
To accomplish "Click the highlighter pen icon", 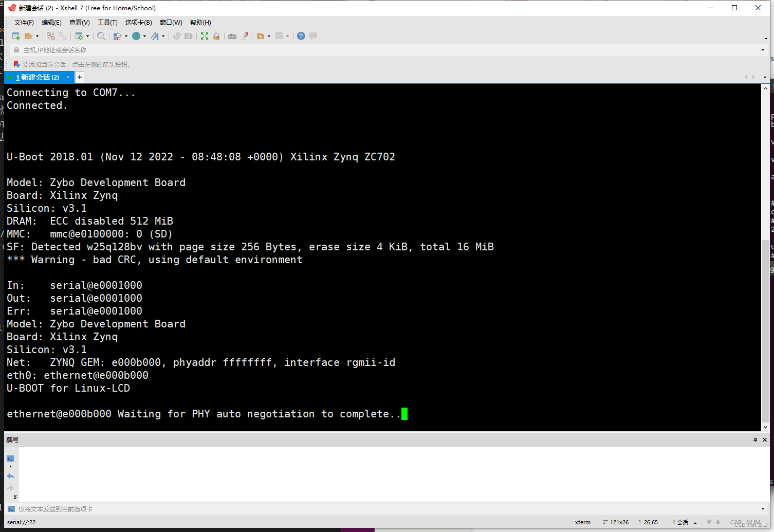I will click(x=245, y=36).
